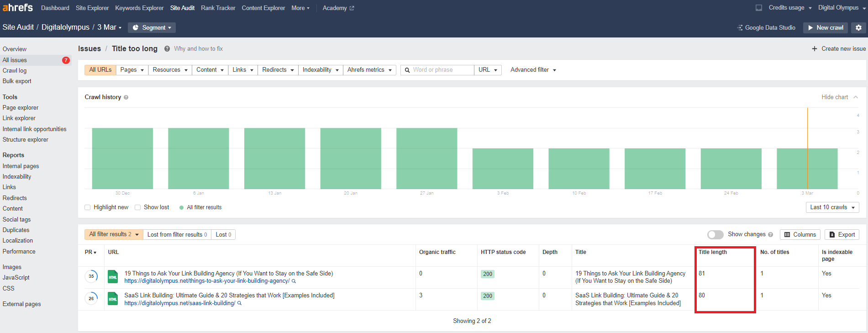
Task: Expand the Indexability filter dropdown
Action: 321,70
